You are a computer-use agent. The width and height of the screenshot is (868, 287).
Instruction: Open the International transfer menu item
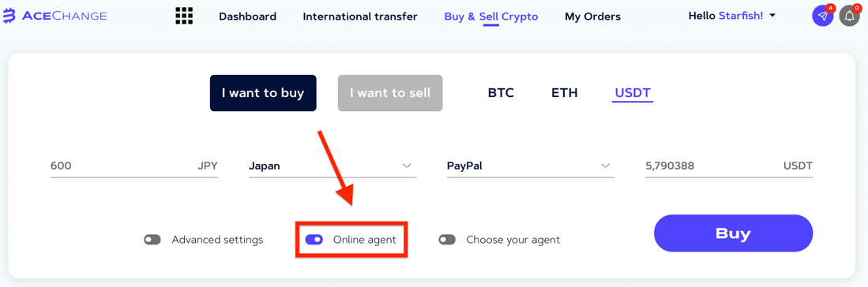(360, 17)
